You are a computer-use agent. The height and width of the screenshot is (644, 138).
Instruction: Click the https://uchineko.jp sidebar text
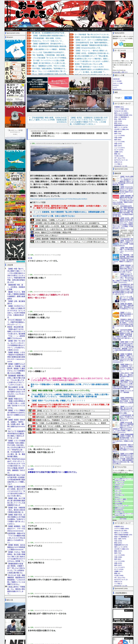[119, 70]
